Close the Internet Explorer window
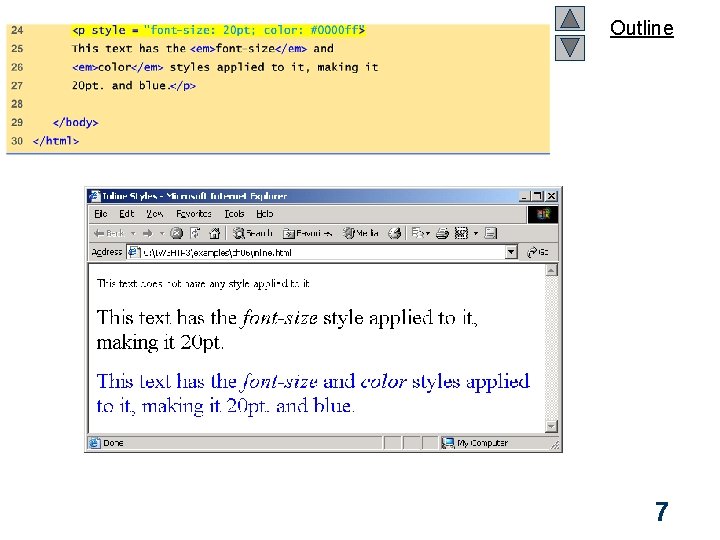This screenshot has height=540, width=720. pos(551,196)
